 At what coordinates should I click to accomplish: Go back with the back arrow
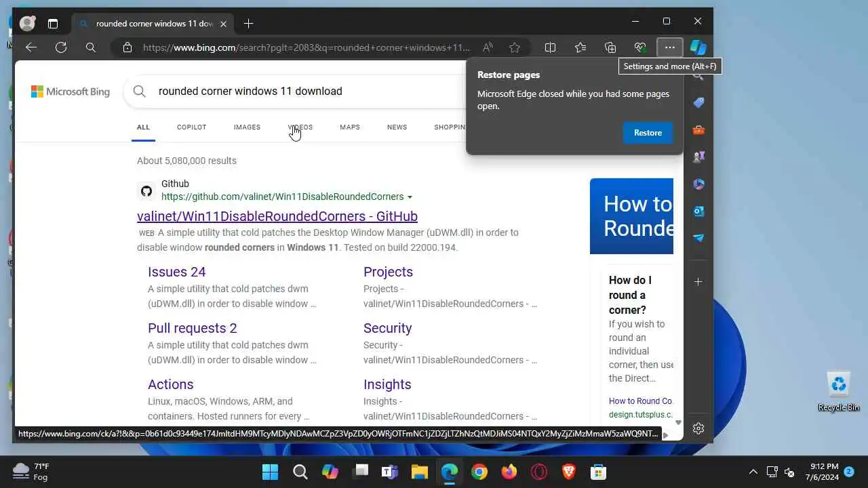click(31, 47)
